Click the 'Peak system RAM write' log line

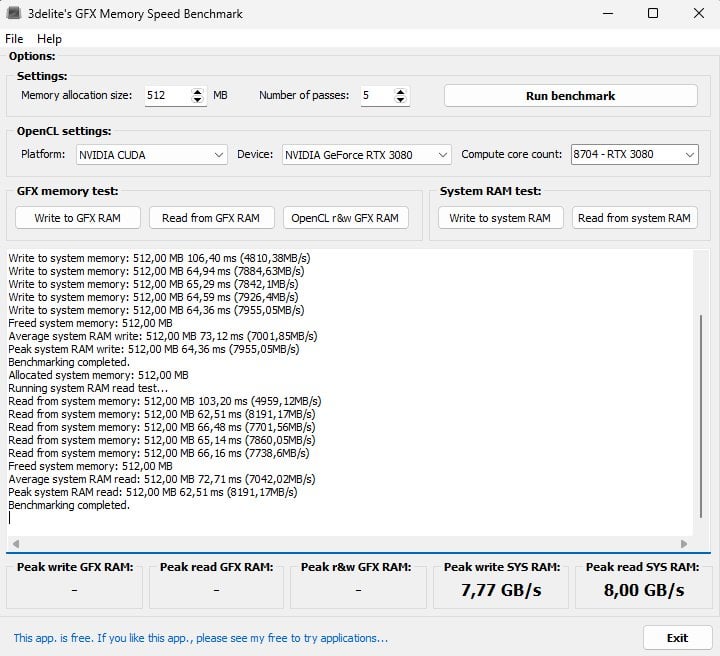pyautogui.click(x=153, y=349)
